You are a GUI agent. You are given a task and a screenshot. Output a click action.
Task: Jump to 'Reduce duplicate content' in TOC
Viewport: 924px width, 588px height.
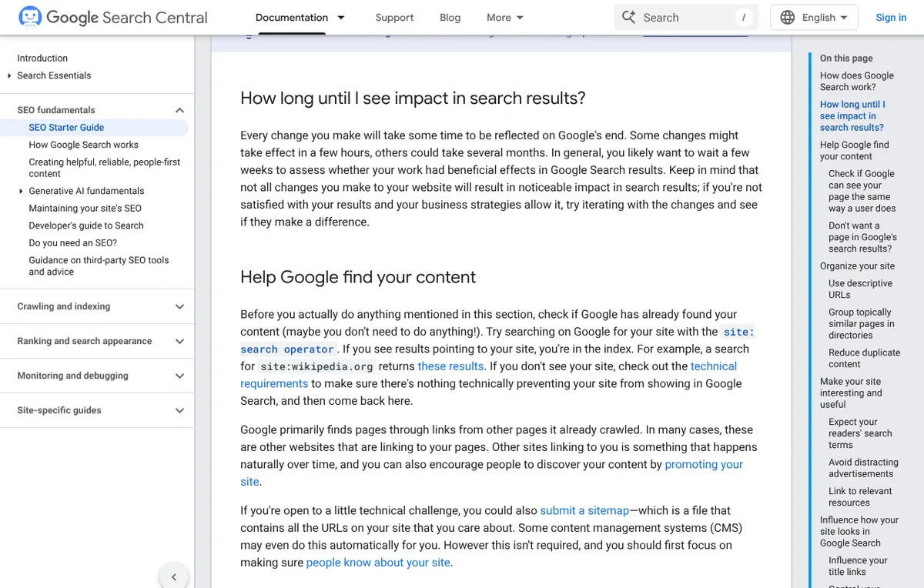point(864,358)
